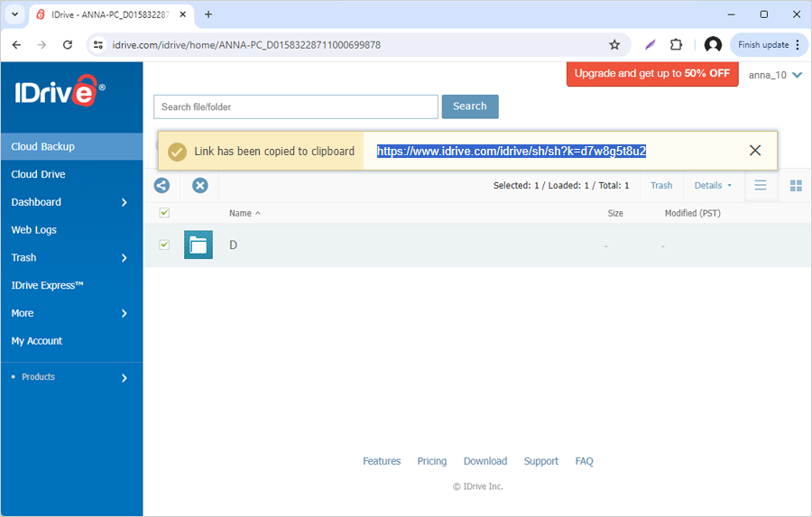Expand the Products submenu arrow
Viewport: 812px width, 517px height.
125,378
